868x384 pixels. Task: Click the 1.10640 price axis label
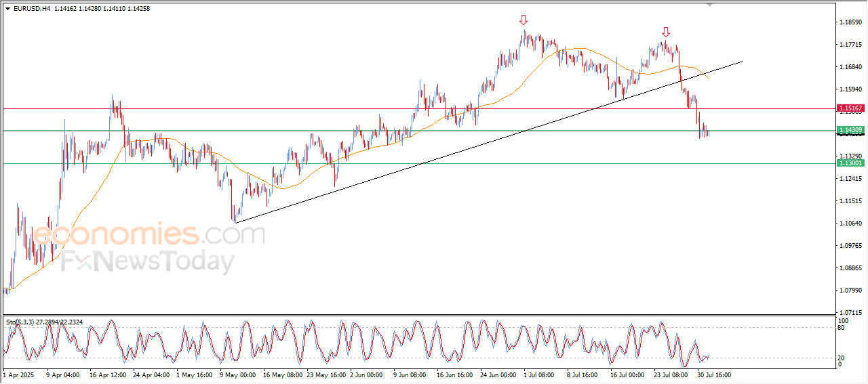pos(850,223)
